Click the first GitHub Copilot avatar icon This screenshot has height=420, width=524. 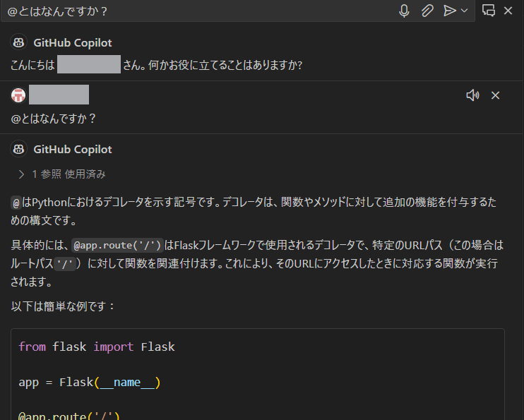[x=18, y=43]
